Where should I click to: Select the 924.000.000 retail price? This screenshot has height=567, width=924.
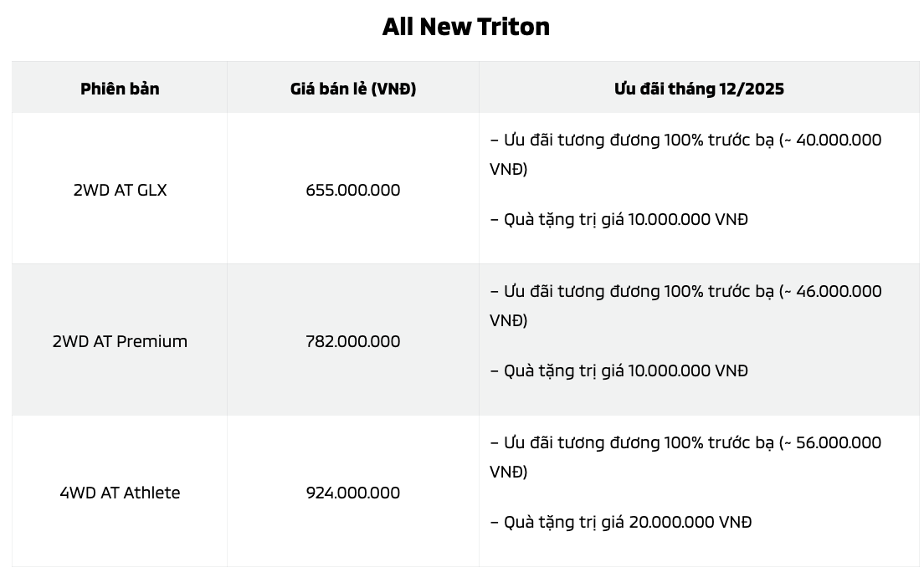pos(352,493)
